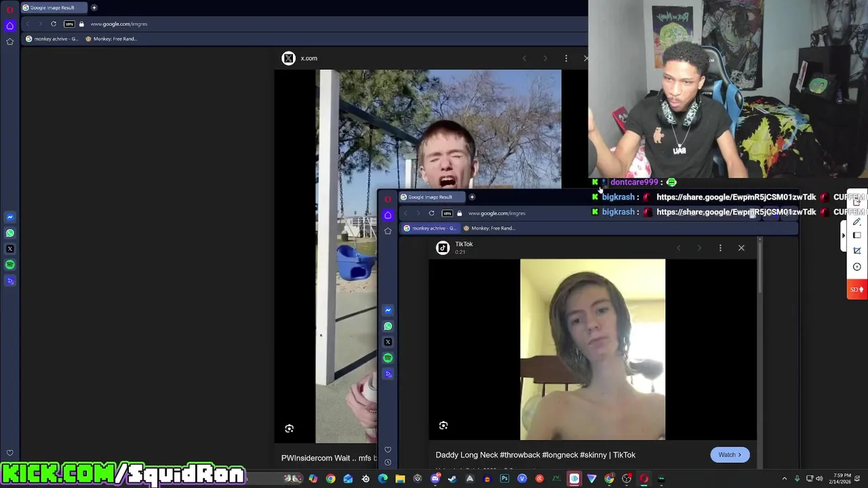Click bookmarks star in background window sidebar

(9, 41)
